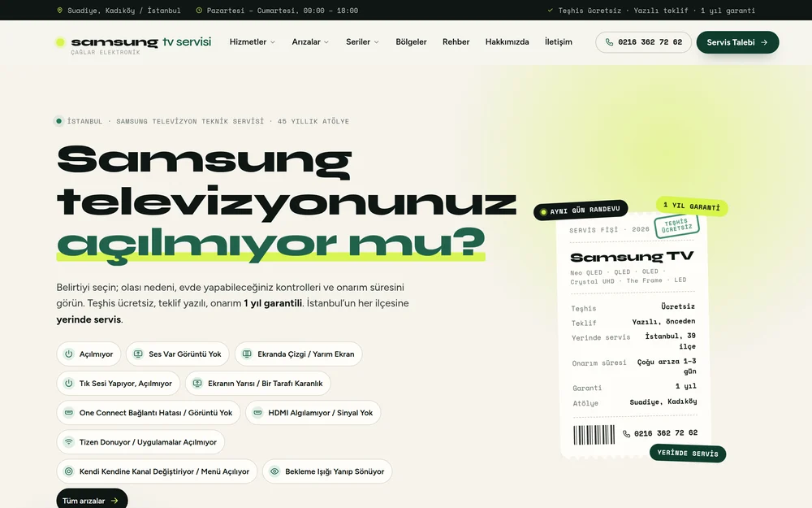The height and width of the screenshot is (508, 812).
Task: Click the Servis Talebi button
Action: click(x=737, y=42)
